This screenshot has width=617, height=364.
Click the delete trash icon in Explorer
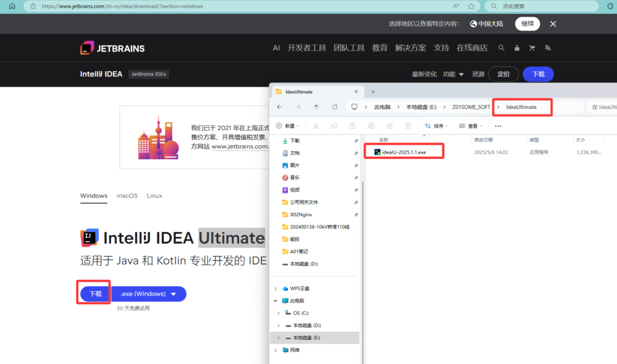tap(408, 126)
